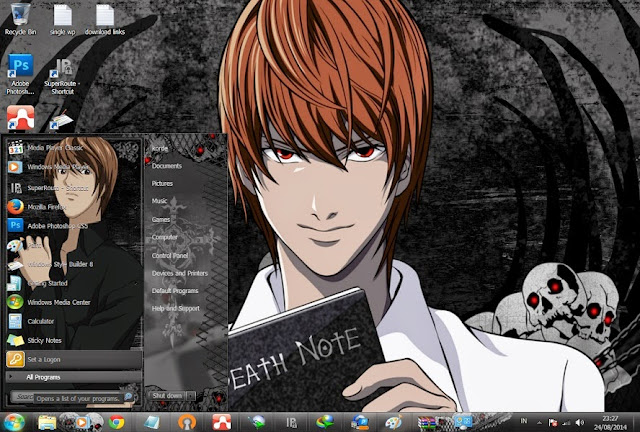The image size is (640, 432).
Task: Click the Windows Start orb
Action: [13, 422]
